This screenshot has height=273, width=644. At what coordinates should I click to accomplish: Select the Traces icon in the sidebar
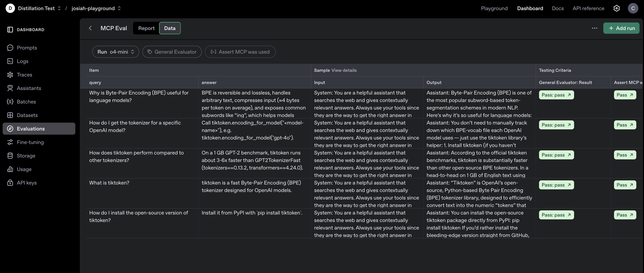point(10,74)
